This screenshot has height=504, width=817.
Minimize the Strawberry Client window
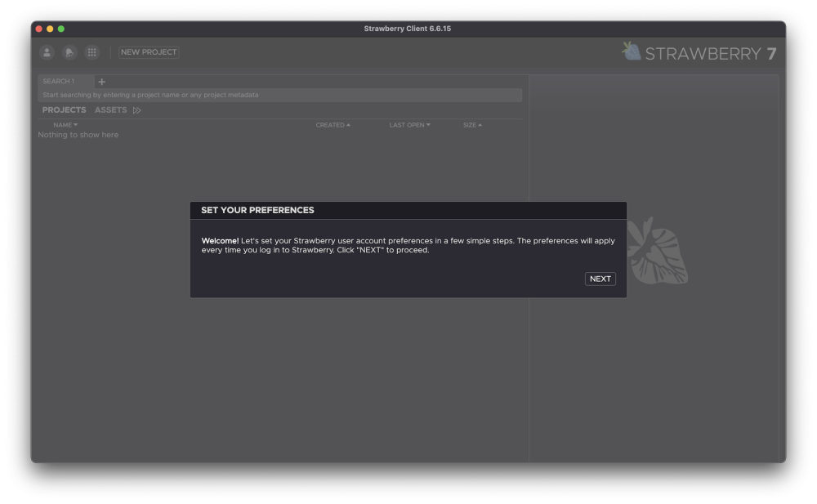coord(50,29)
